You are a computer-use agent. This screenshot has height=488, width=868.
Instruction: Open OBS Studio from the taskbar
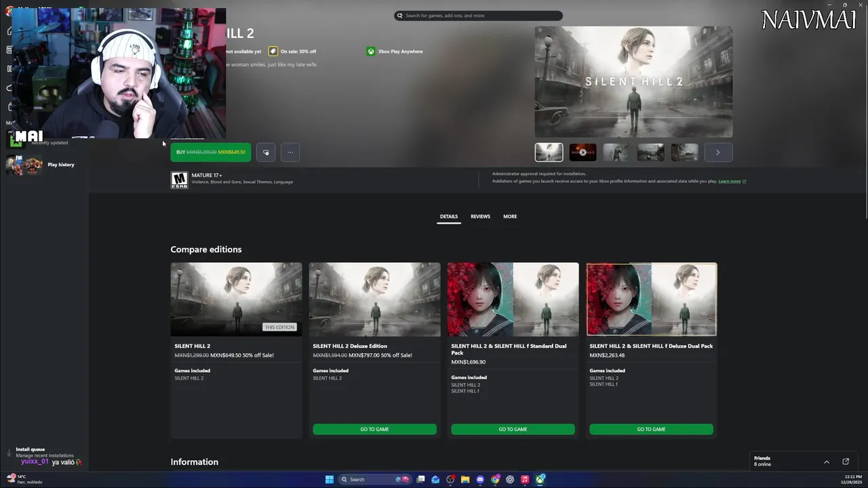(x=450, y=479)
